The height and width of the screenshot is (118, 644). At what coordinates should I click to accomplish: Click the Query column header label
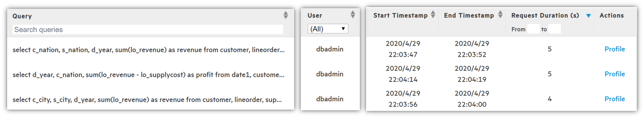22,16
